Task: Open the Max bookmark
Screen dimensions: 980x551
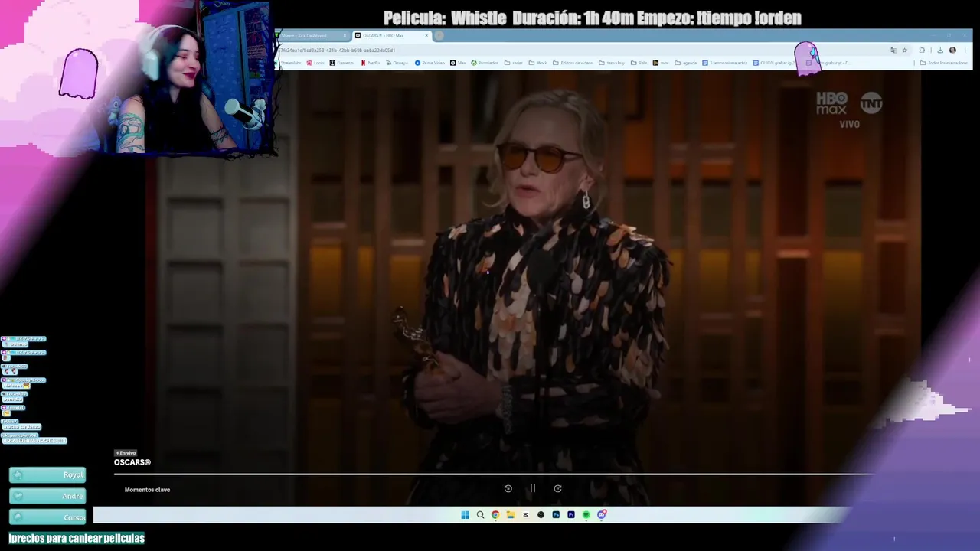Action: pos(458,63)
